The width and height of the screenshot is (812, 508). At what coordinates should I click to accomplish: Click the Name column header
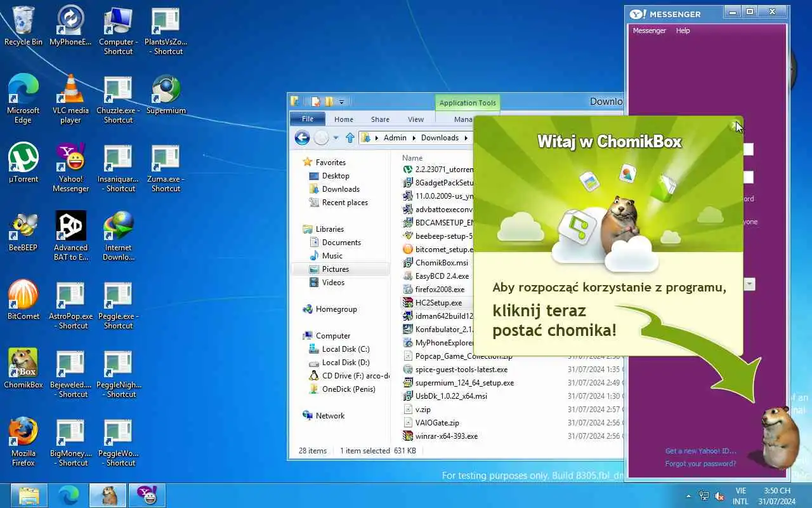click(412, 158)
